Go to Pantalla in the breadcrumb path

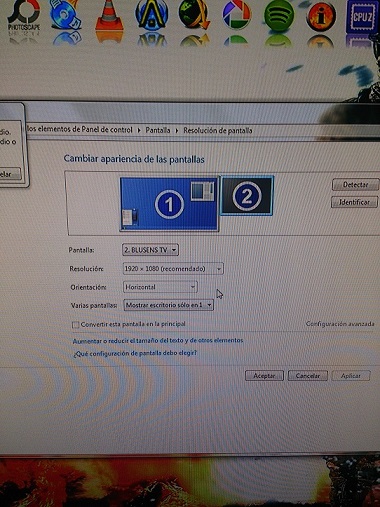(158, 130)
